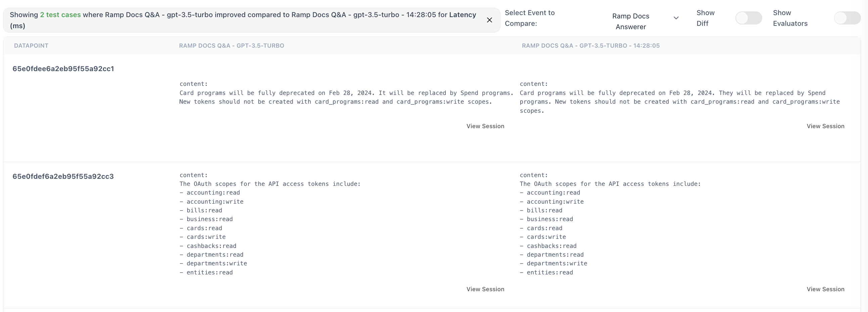This screenshot has width=868, height=312.
Task: Open View Session for gpt-3.5-turbo OAuth scopes answer
Action: tap(485, 289)
